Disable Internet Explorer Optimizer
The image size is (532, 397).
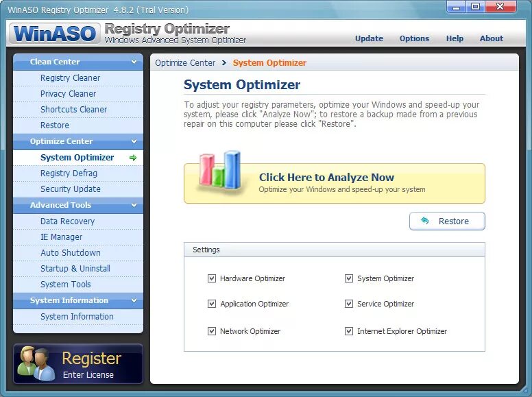pos(349,331)
